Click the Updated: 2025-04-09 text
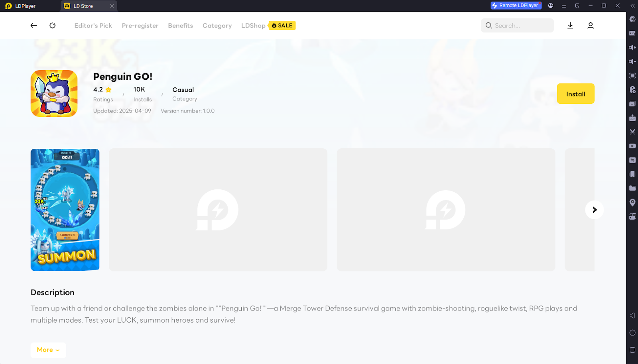 pyautogui.click(x=122, y=111)
